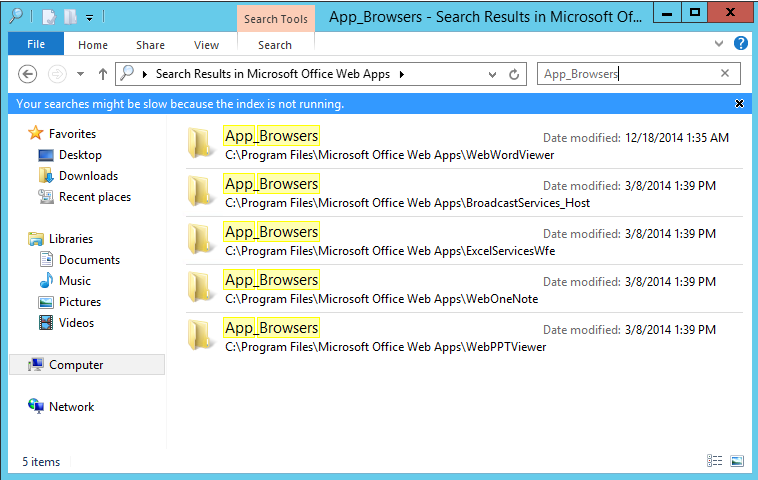
Task: Click folder icon of the BroadcastServices_Host result
Action: click(201, 191)
